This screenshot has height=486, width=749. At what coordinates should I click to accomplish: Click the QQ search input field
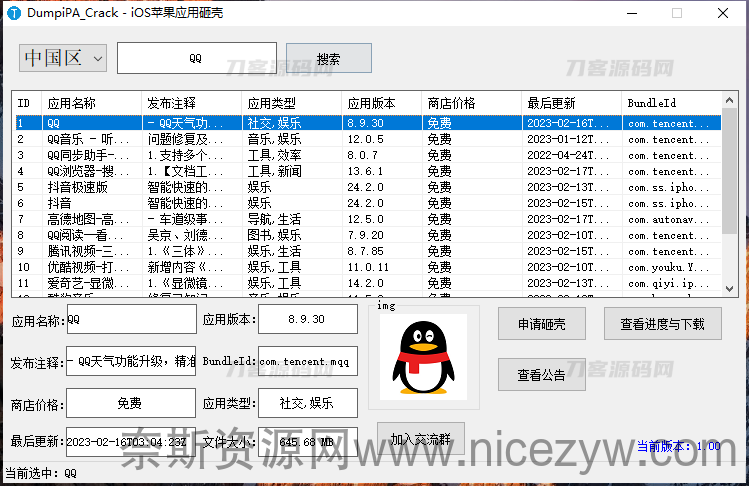pos(197,58)
